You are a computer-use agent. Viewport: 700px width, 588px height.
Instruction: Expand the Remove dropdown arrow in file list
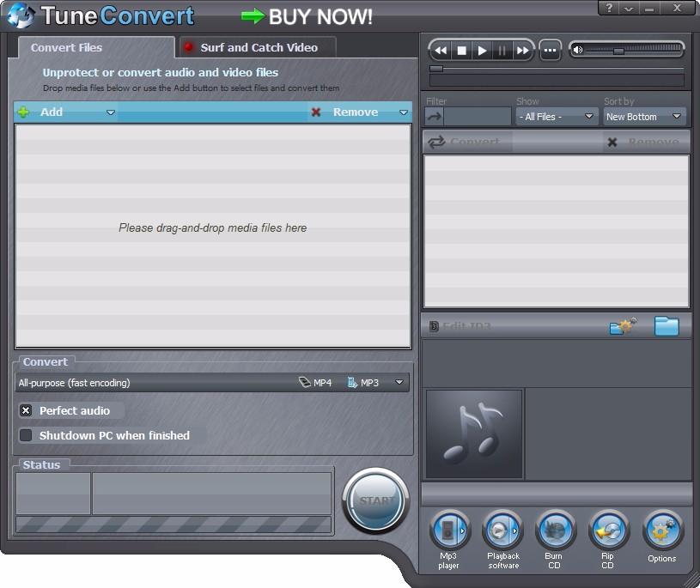point(404,112)
